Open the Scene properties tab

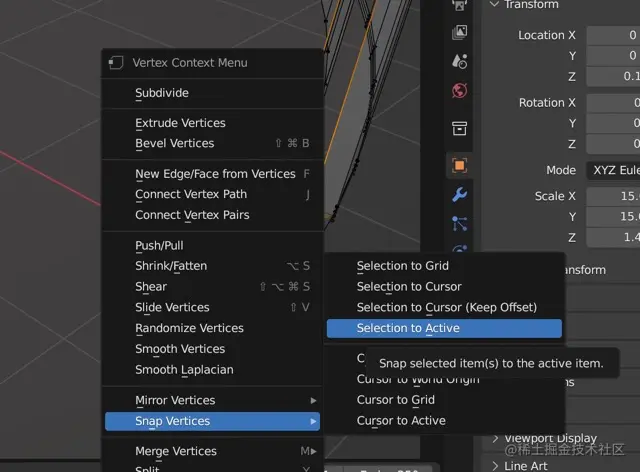(x=460, y=62)
